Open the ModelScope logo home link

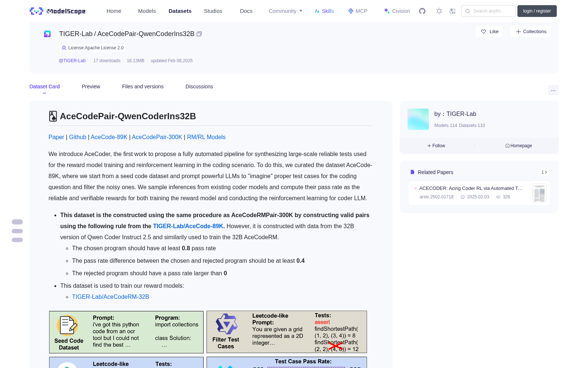[x=58, y=11]
